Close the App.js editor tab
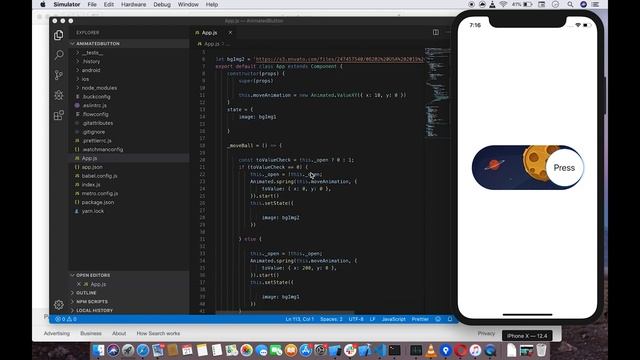 coord(230,33)
